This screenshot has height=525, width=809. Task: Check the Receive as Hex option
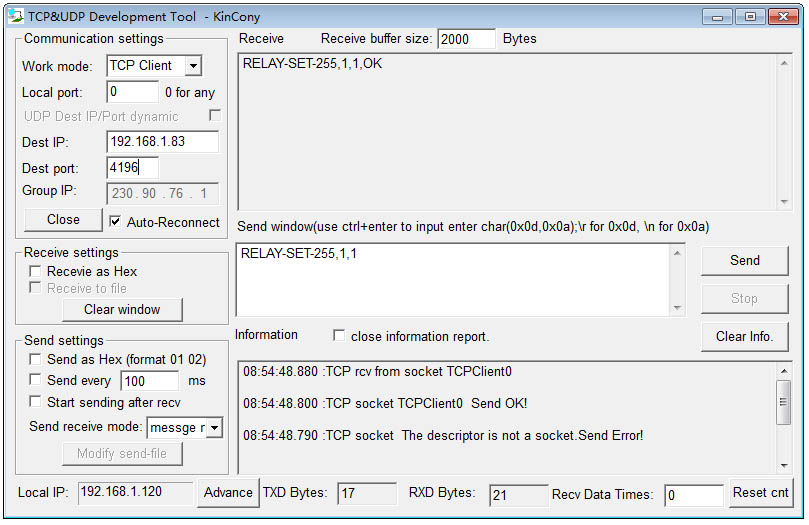point(36,271)
